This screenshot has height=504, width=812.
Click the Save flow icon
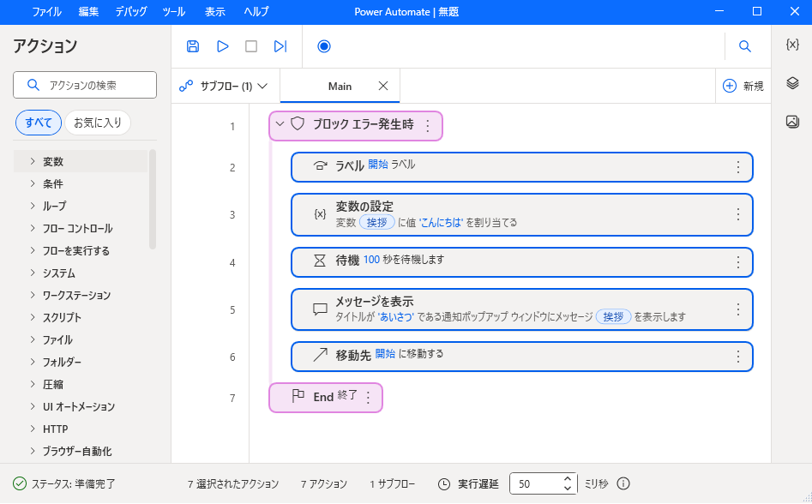click(x=193, y=46)
